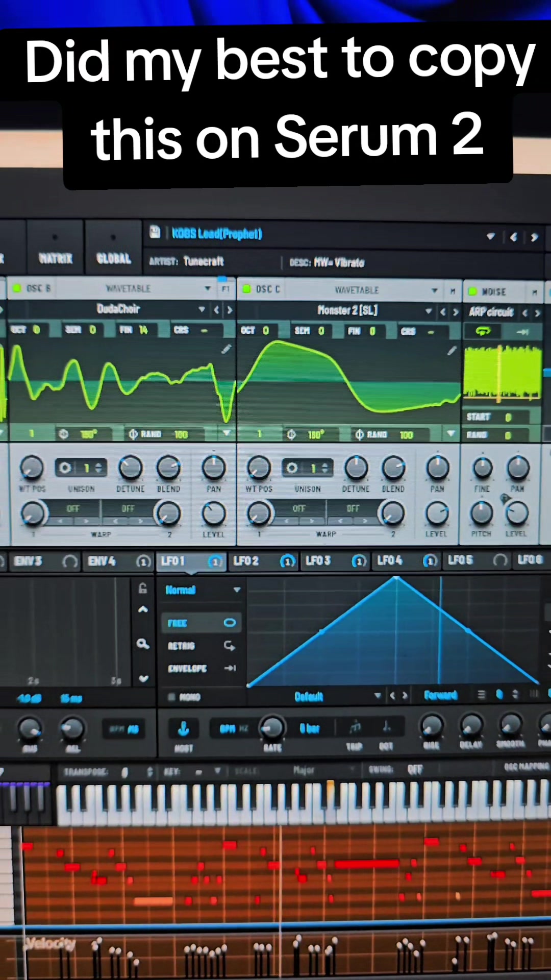This screenshot has width=551, height=980.
Task: Open OSC C WAVETABLE type dropdown
Action: point(434,290)
